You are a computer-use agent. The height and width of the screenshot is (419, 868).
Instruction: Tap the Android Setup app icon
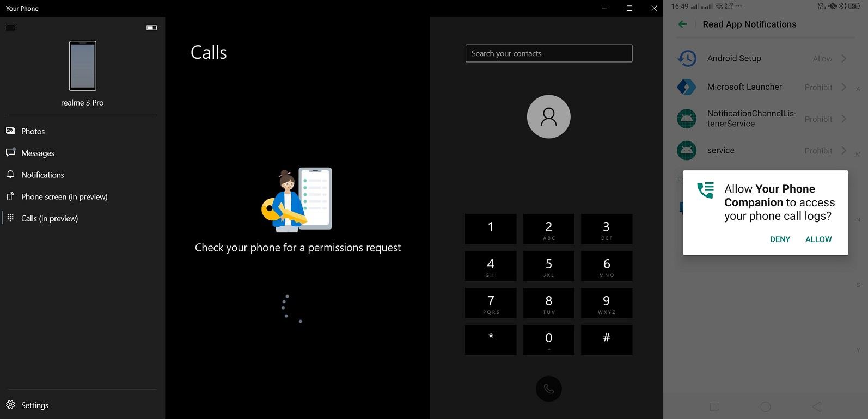click(687, 58)
